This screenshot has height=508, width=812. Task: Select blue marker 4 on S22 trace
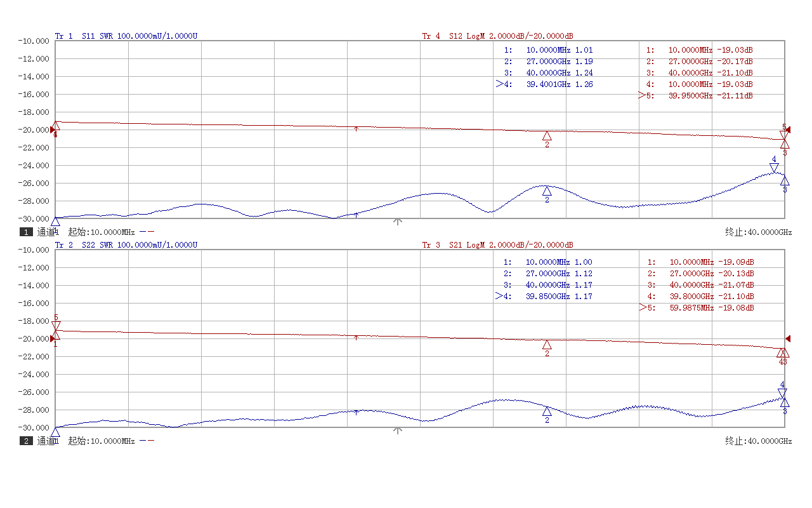[782, 393]
